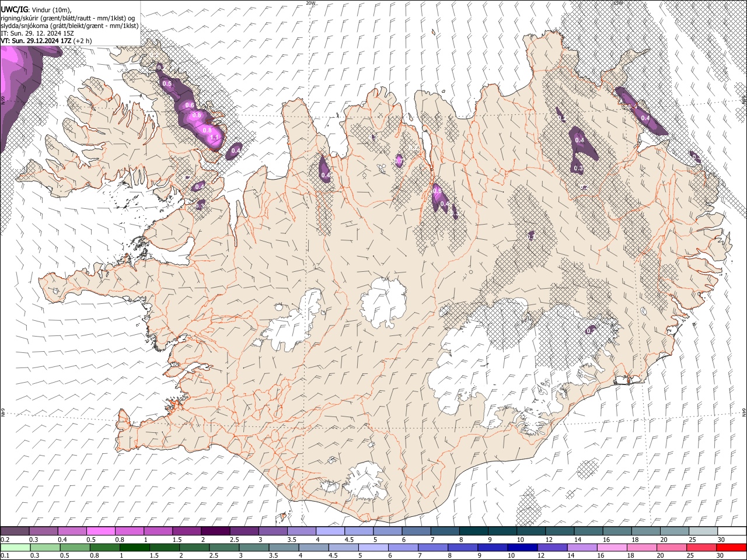Click the white swatch labeled 30 in snow scale
The height and width of the screenshot is (560, 747).
pos(732,531)
